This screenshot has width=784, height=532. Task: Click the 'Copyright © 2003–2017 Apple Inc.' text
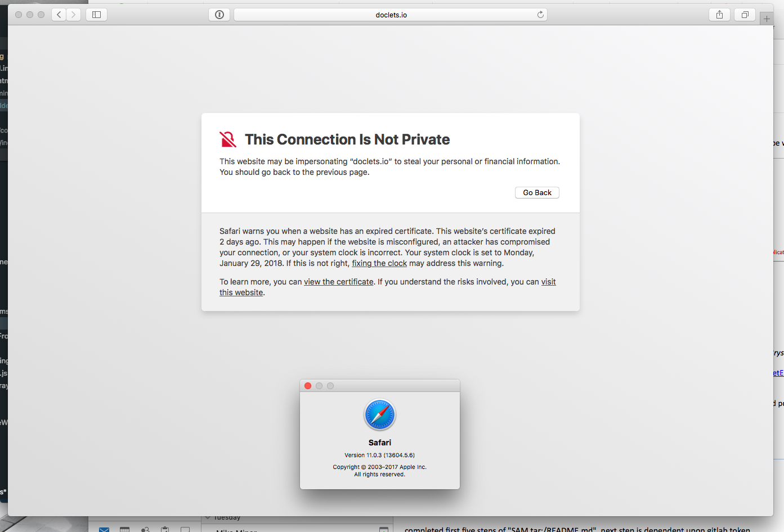(380, 467)
